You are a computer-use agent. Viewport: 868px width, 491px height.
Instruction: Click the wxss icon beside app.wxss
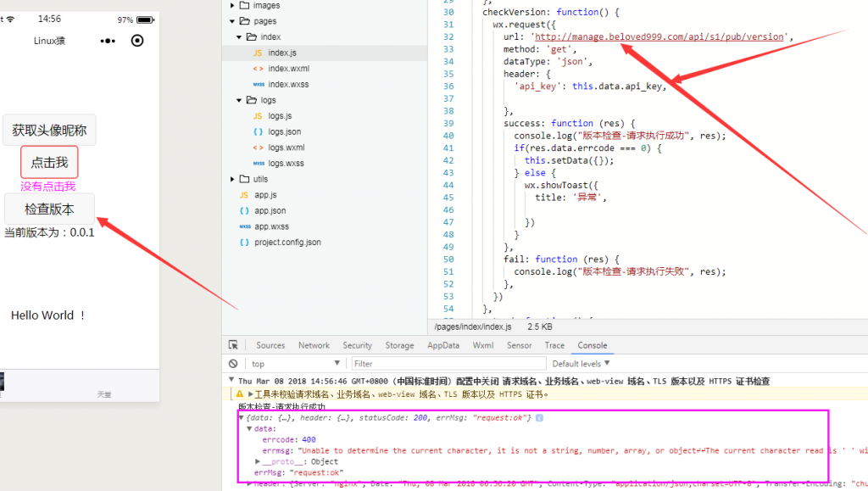245,226
